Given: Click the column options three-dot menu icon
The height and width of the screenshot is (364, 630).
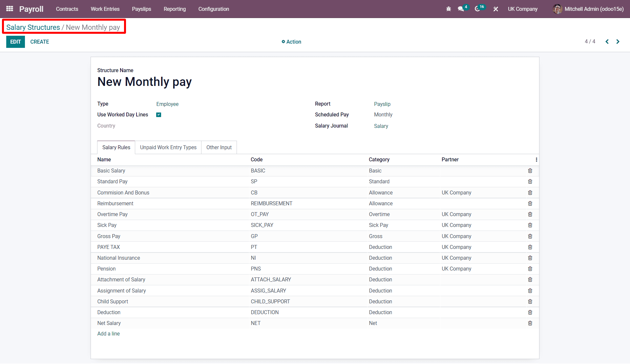Looking at the screenshot, I should (536, 159).
